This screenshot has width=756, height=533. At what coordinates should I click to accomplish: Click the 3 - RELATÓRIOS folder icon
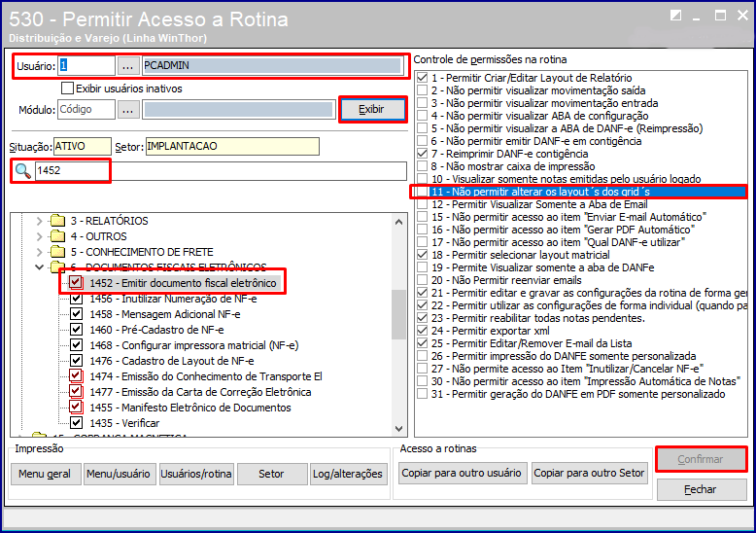[58, 221]
